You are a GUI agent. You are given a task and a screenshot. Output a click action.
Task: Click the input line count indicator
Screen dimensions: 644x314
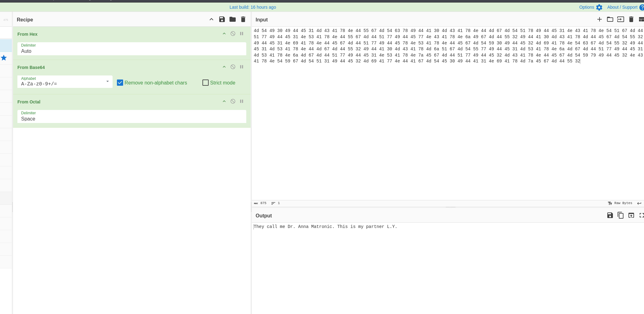pyautogui.click(x=276, y=203)
